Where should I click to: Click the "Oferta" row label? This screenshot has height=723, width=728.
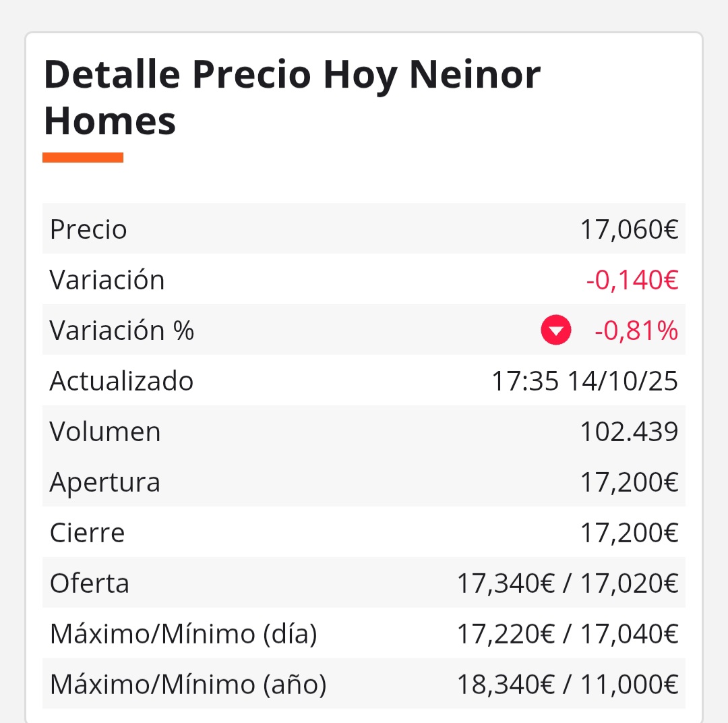[x=90, y=583]
